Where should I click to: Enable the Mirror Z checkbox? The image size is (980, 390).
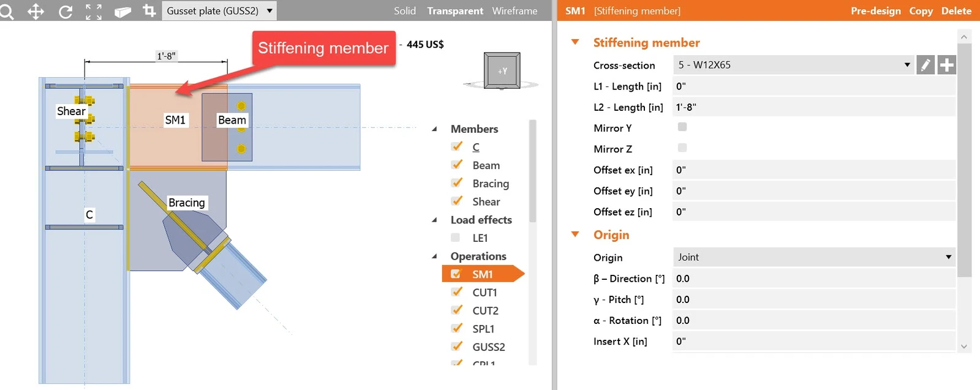pyautogui.click(x=682, y=148)
